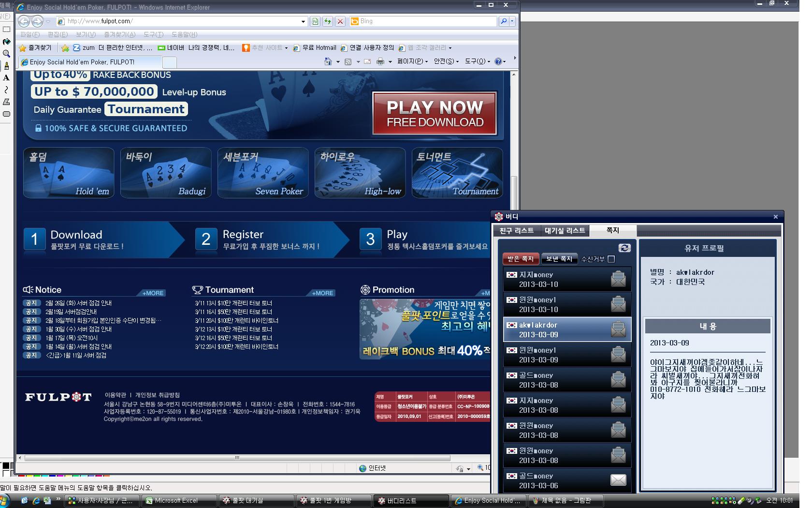Switch to the 친구 리스트 tab
This screenshot has width=812, height=508.
(x=517, y=231)
